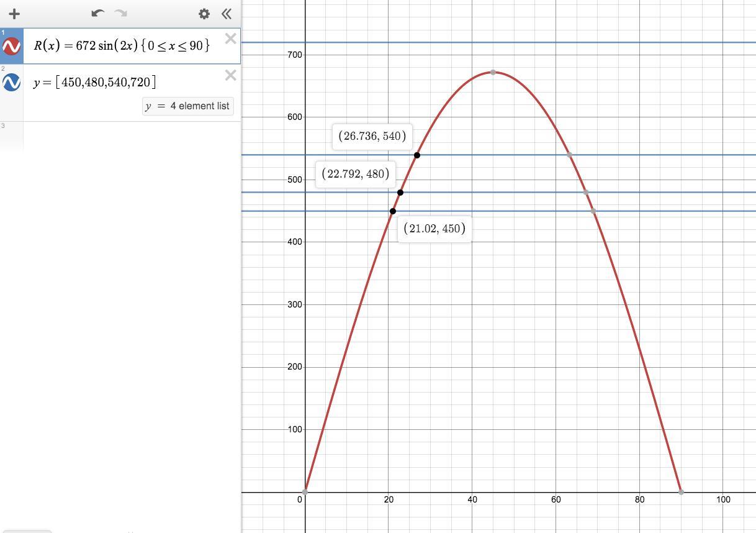Click the '4 element list' result box
This screenshot has width=756, height=533.
187,106
